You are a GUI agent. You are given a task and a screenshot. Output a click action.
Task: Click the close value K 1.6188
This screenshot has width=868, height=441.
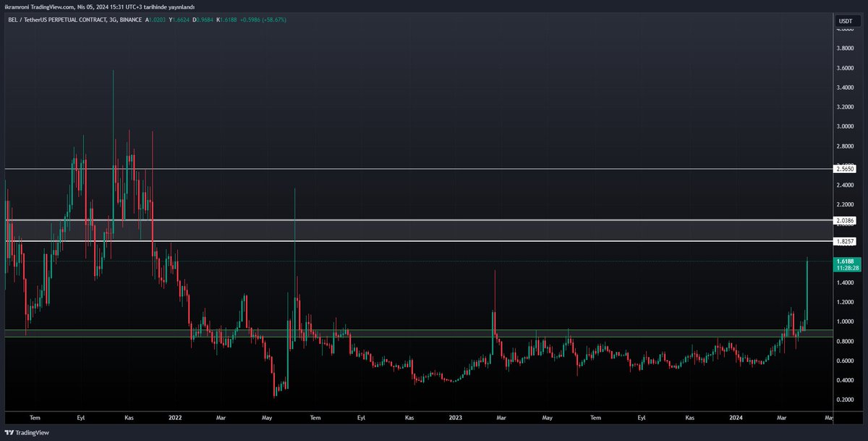[226, 20]
